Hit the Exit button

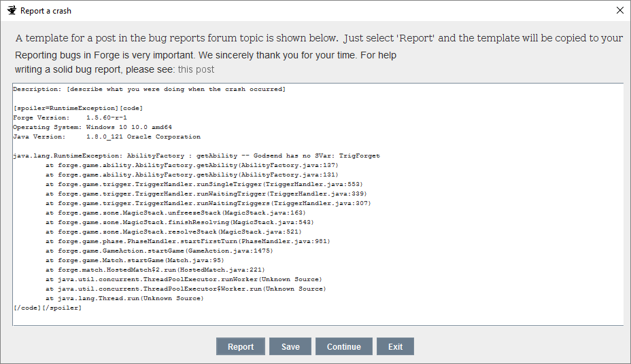coord(395,346)
